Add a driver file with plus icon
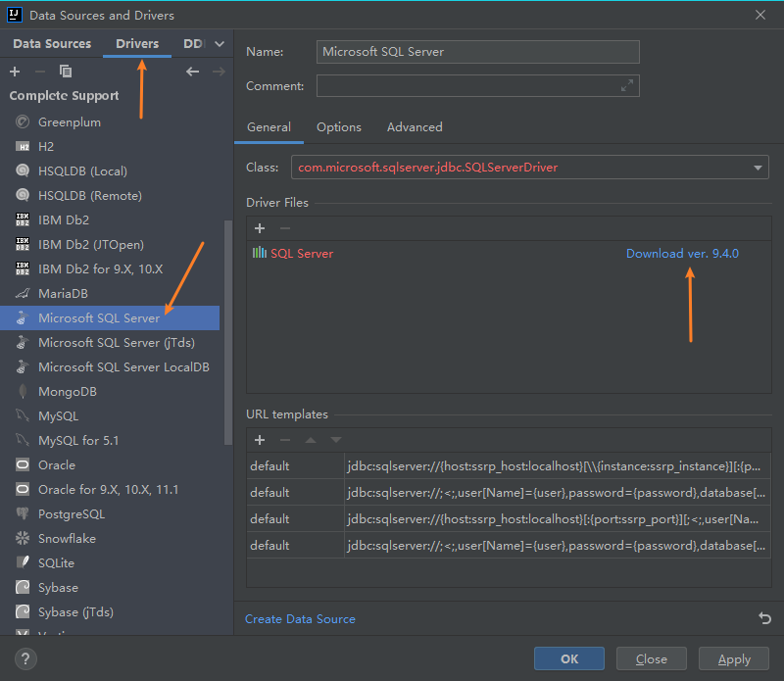The width and height of the screenshot is (784, 681). [260, 227]
